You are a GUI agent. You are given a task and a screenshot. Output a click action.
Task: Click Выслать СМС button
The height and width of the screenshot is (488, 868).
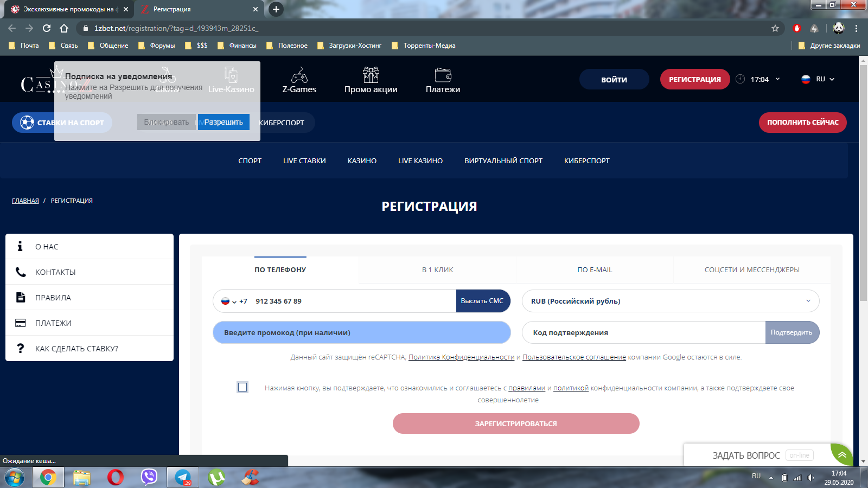pyautogui.click(x=482, y=301)
